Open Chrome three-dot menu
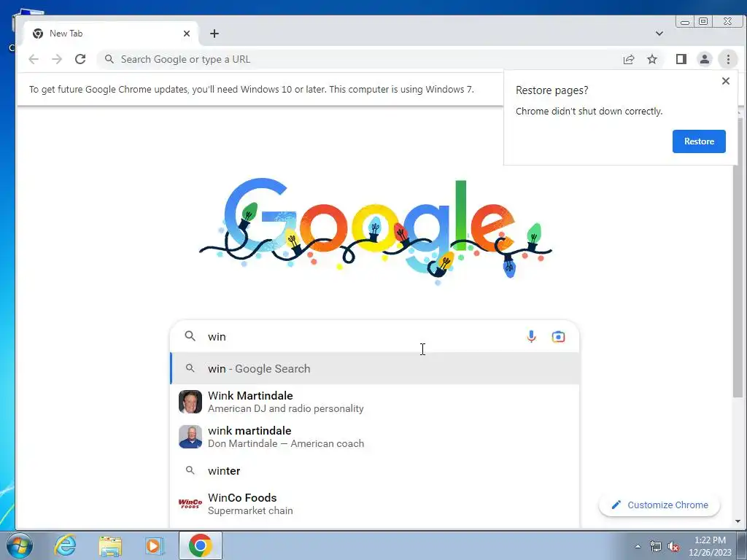The image size is (747, 560). tap(728, 59)
